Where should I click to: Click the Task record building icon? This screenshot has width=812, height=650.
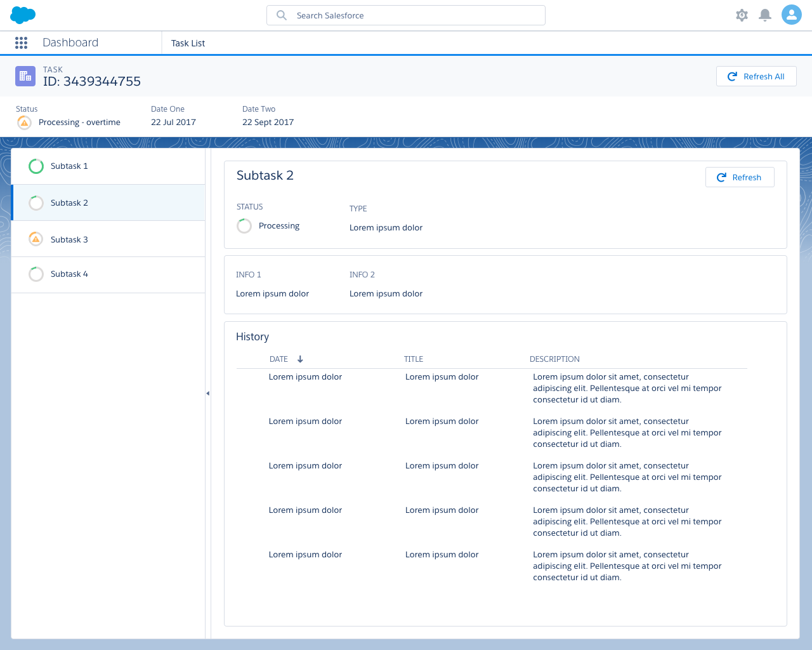(x=25, y=76)
